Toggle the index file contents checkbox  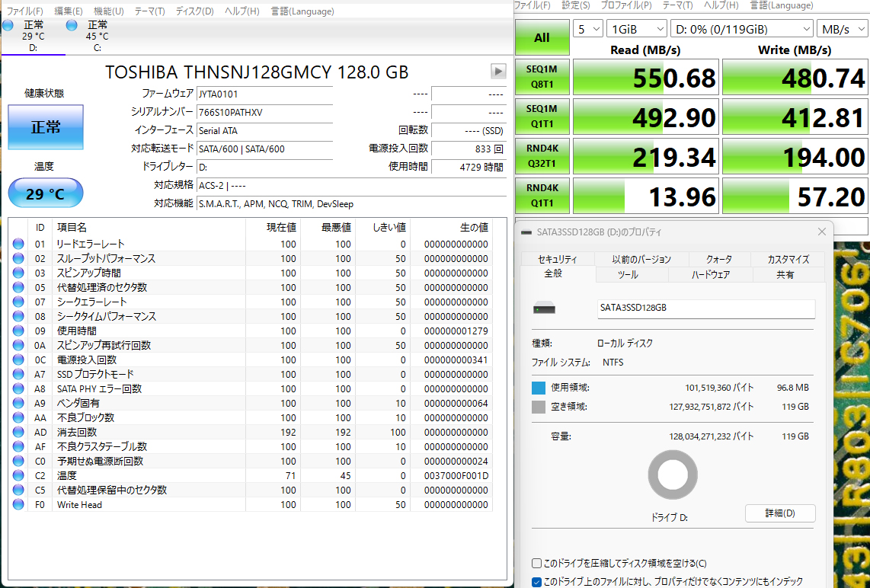[x=538, y=582]
